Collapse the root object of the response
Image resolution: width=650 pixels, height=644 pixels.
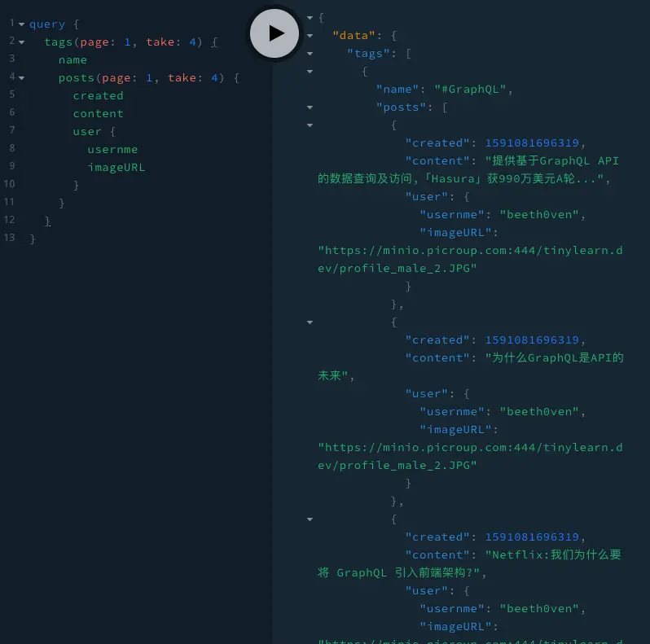[x=310, y=18]
